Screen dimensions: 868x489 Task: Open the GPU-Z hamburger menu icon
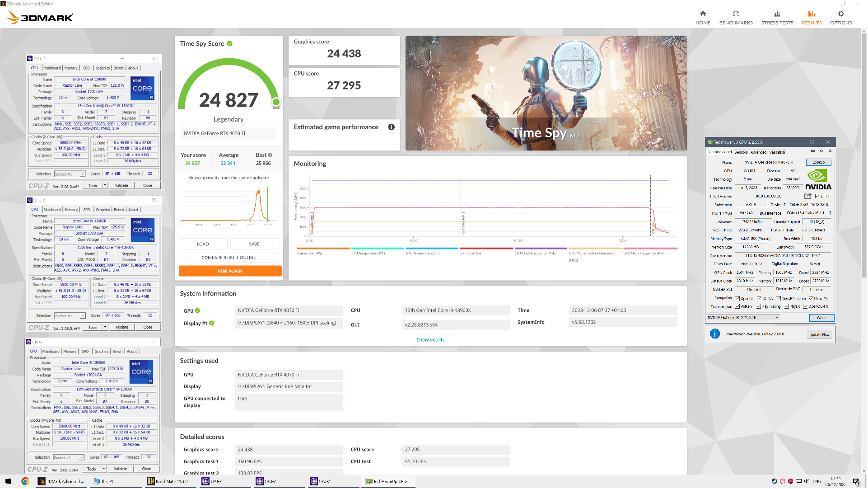(x=831, y=151)
